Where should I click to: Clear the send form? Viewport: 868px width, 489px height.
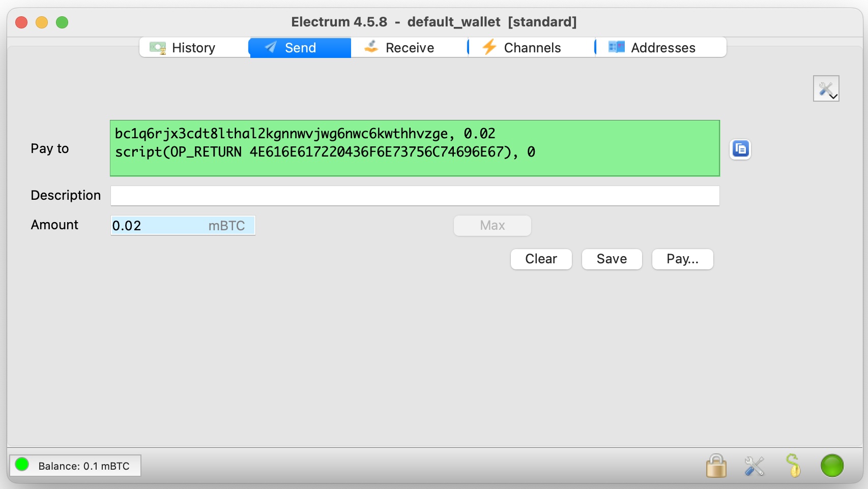[541, 259]
